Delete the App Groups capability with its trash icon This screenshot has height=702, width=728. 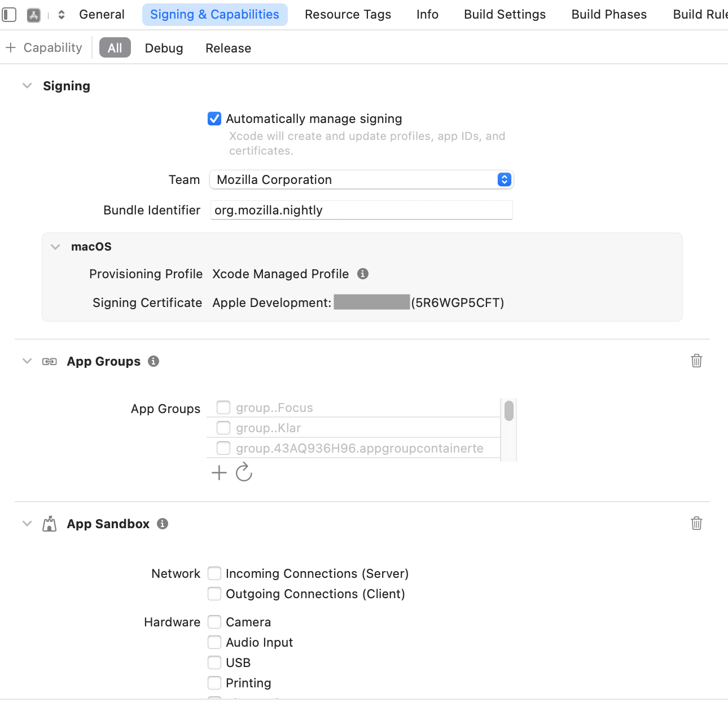(x=696, y=361)
